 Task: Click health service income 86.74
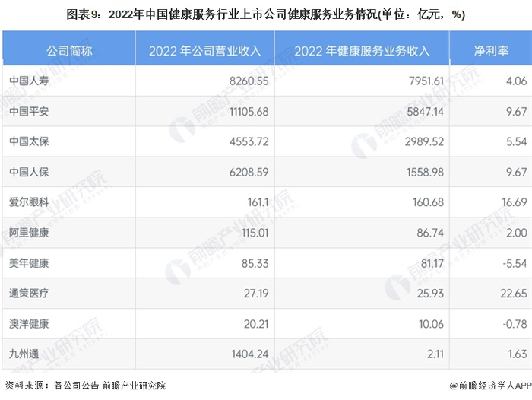pyautogui.click(x=430, y=233)
